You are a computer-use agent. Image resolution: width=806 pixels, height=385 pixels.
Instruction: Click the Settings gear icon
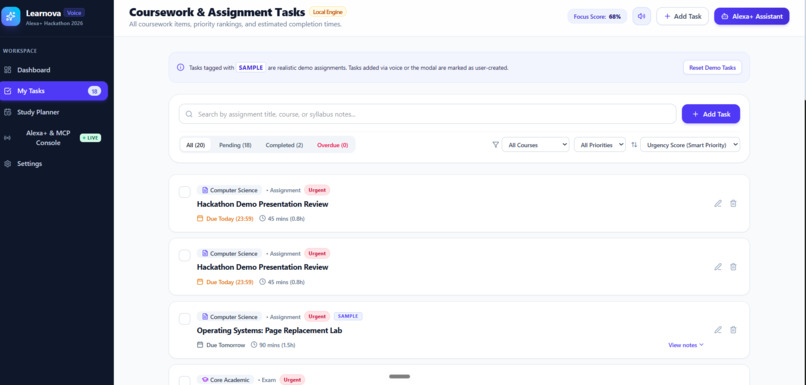(7, 163)
